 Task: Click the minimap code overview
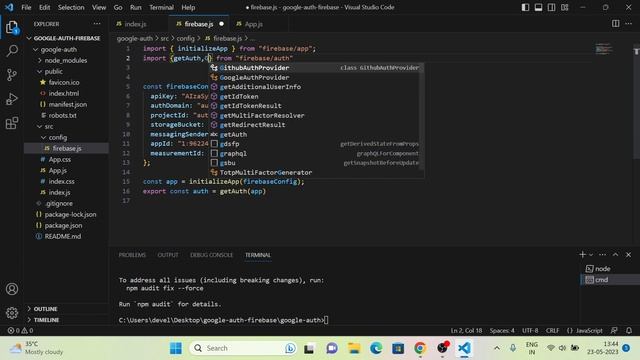[604, 49]
